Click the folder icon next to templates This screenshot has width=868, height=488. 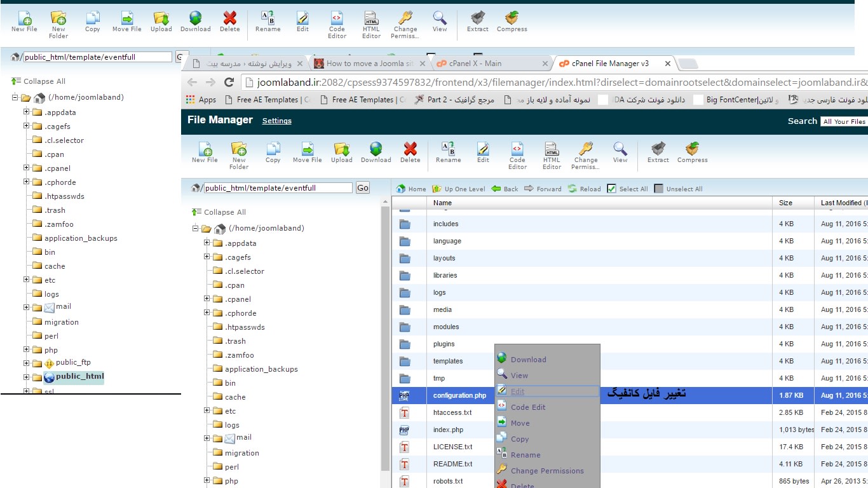click(x=405, y=361)
